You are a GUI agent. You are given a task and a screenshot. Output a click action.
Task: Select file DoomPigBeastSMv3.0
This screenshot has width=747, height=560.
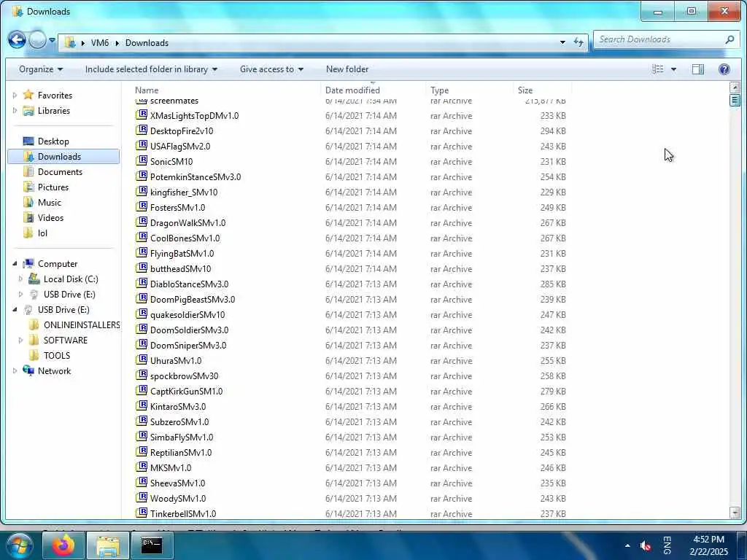(193, 299)
